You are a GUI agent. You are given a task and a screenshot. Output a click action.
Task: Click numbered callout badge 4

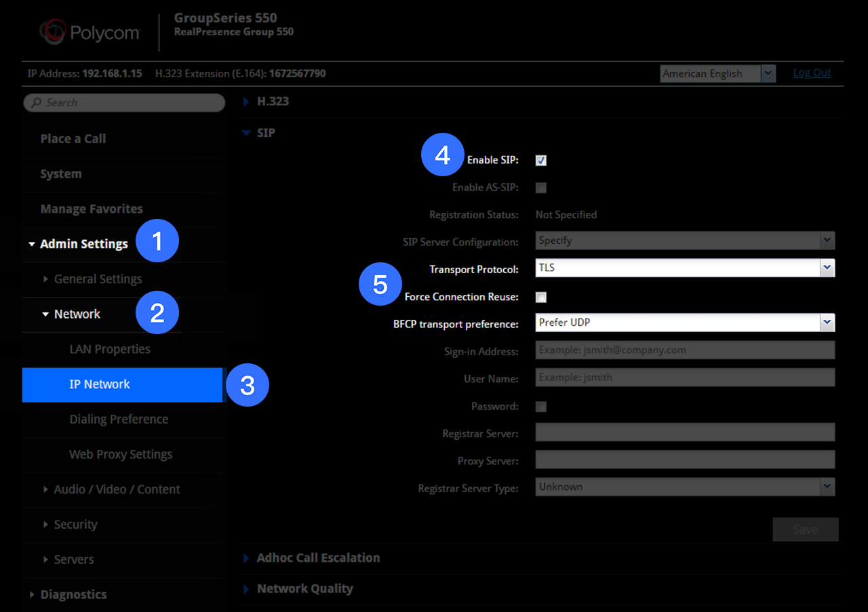pos(442,155)
